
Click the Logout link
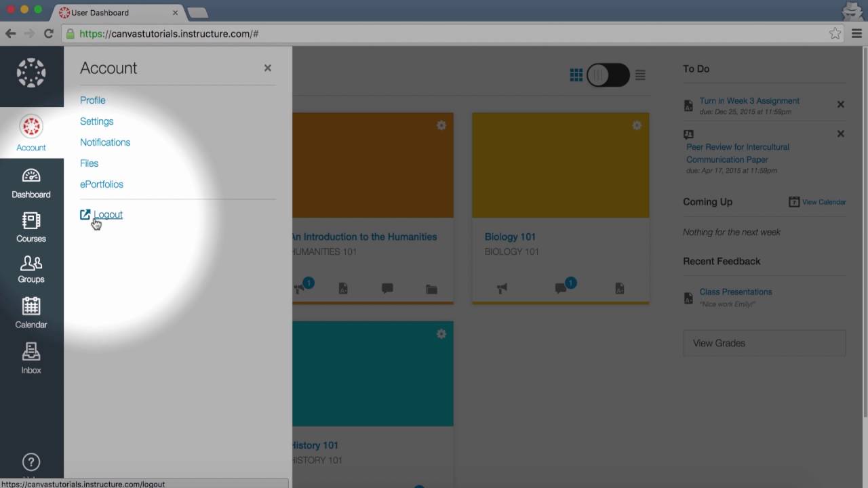pyautogui.click(x=108, y=215)
